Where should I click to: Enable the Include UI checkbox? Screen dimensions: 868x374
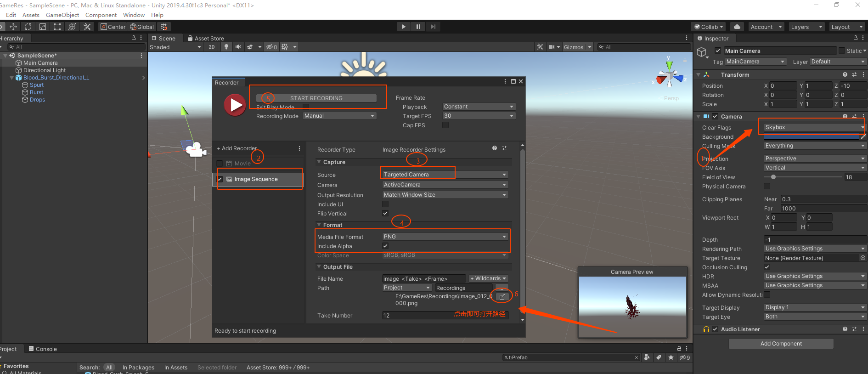click(385, 204)
